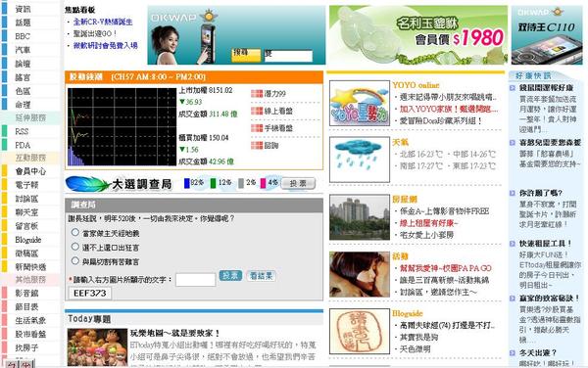588x368 pixels.
Task: Open 留言板 in the left sidebar
Action: (26, 226)
